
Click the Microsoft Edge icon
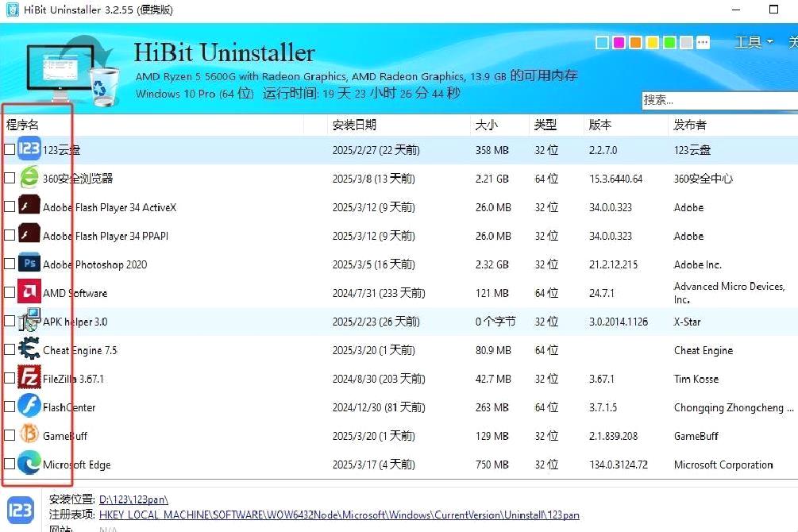click(x=29, y=463)
